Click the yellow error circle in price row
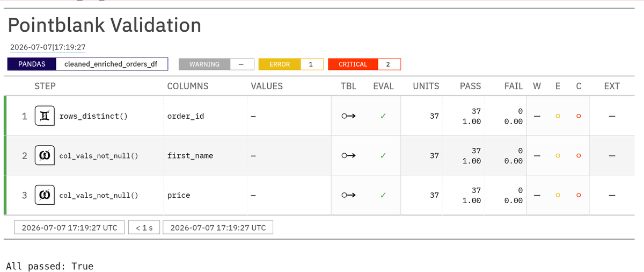The height and width of the screenshot is (272, 644). point(558,196)
